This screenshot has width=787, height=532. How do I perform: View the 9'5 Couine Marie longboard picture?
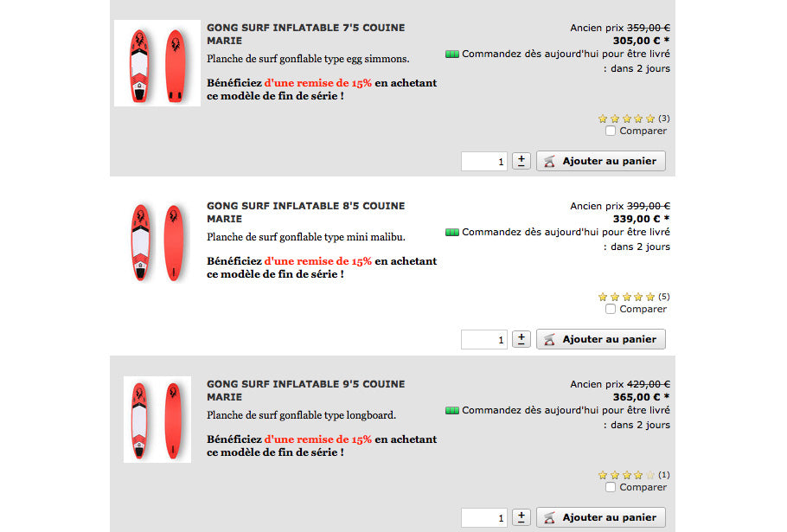tap(157, 420)
